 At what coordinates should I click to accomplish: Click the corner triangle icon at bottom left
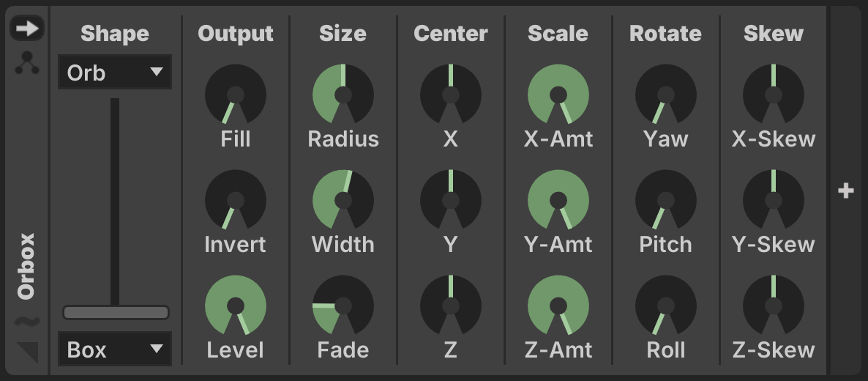[28, 352]
